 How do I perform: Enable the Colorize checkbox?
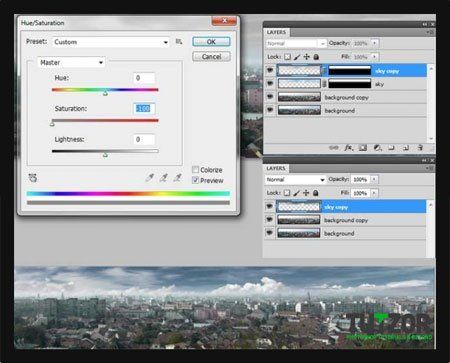196,170
